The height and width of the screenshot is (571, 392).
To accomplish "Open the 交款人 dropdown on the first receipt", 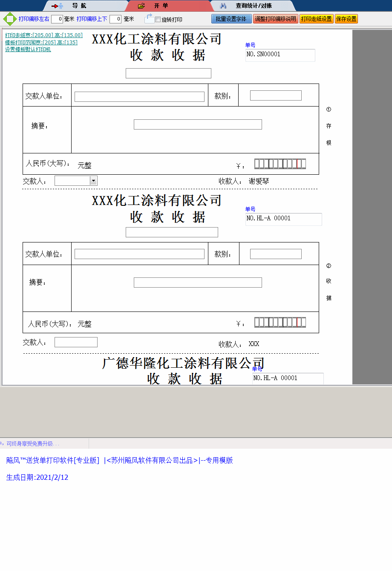I will (94, 180).
